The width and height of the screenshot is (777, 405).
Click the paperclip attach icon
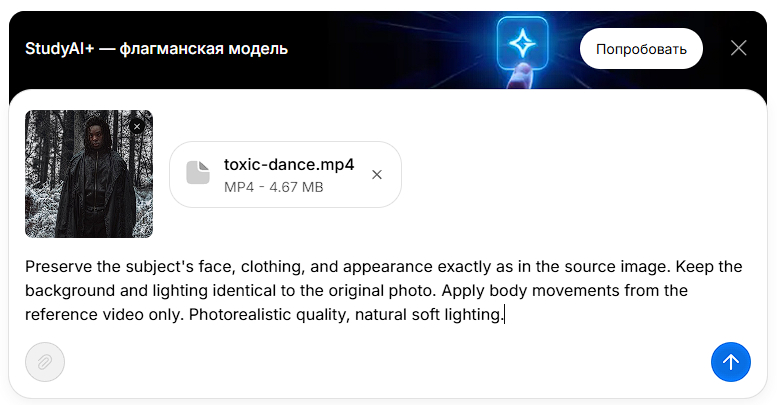click(45, 362)
